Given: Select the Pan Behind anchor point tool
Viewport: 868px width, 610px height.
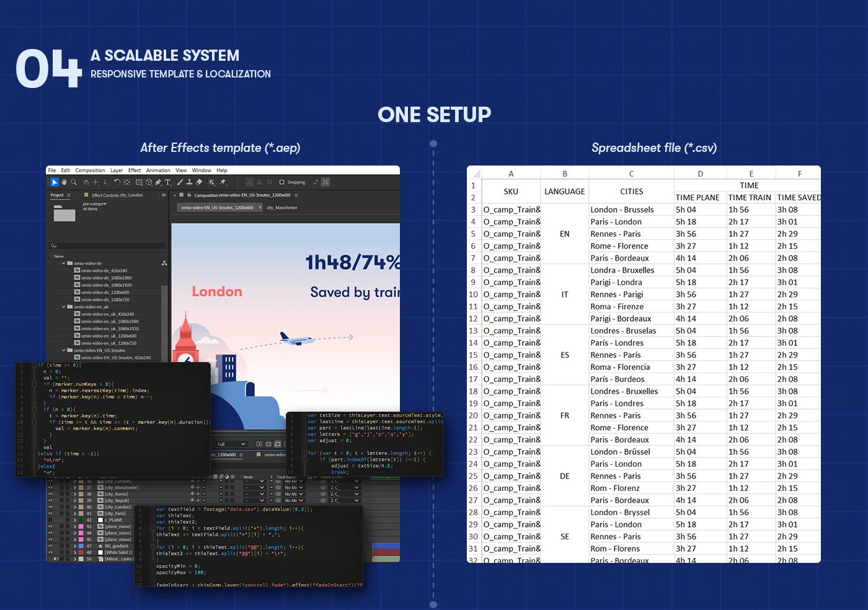Looking at the screenshot, I should pos(126,182).
